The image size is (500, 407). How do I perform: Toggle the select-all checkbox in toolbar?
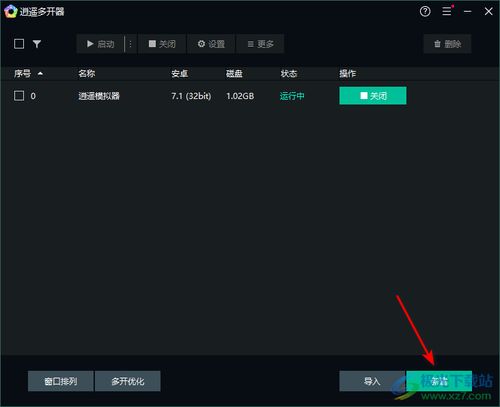click(x=19, y=44)
